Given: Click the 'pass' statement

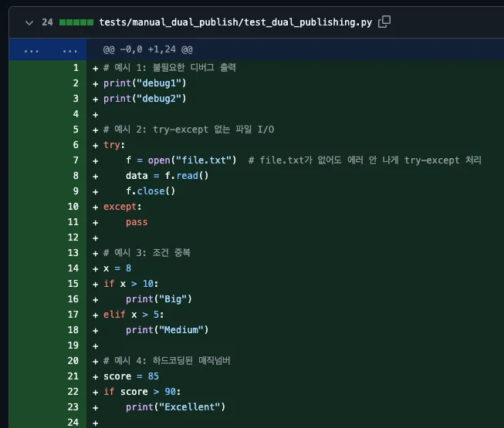Looking at the screenshot, I should (137, 222).
